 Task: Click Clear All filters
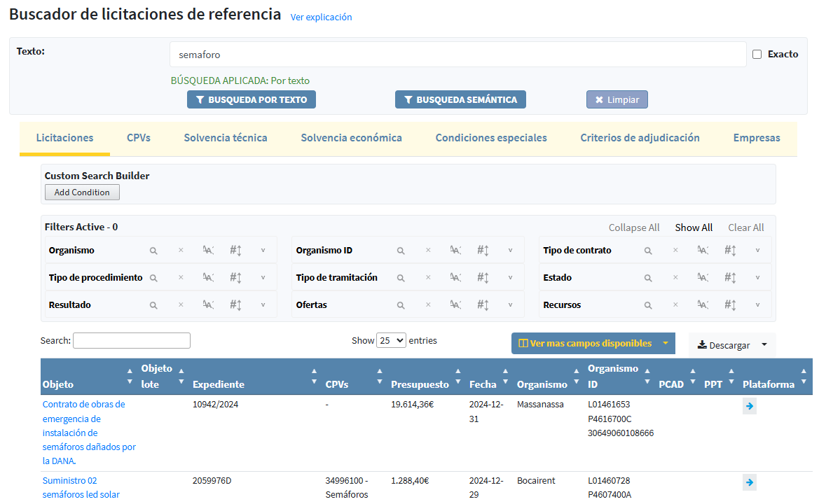[x=746, y=227]
